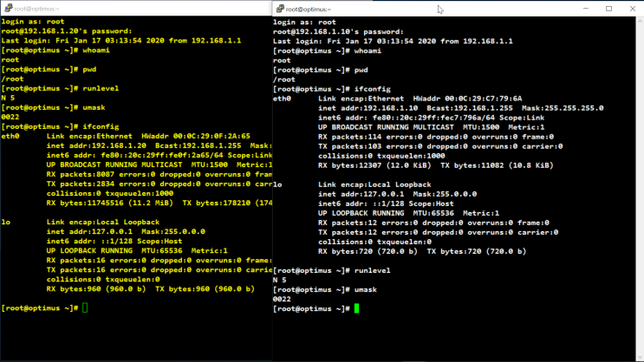Click 'TX packets:103' in right terminal
Screen dimensions: 644x362
click(x=349, y=146)
